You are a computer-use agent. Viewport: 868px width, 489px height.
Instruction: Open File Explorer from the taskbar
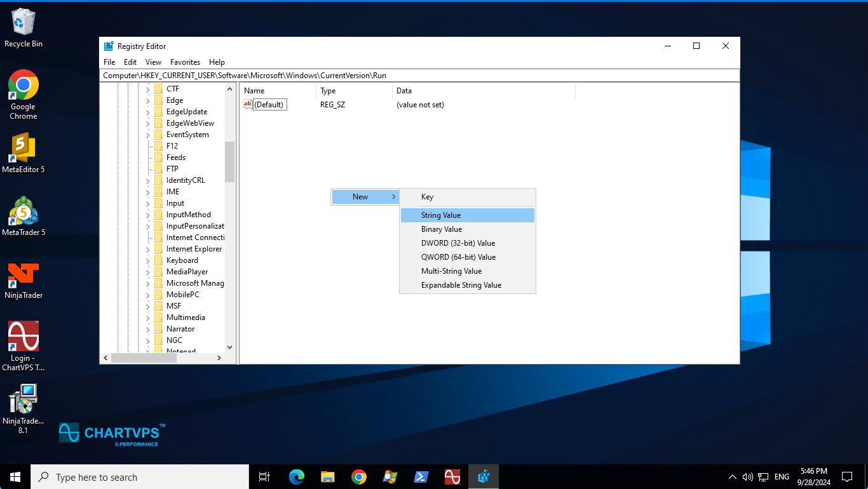[328, 477]
